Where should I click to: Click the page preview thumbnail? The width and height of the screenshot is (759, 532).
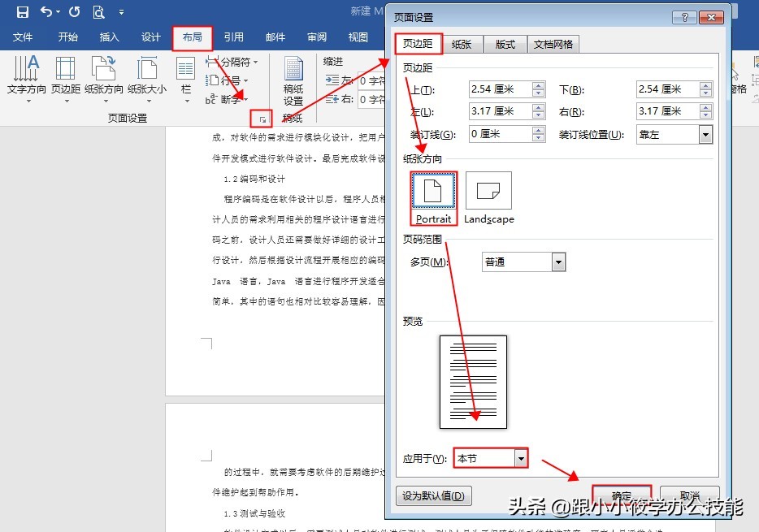click(x=473, y=382)
